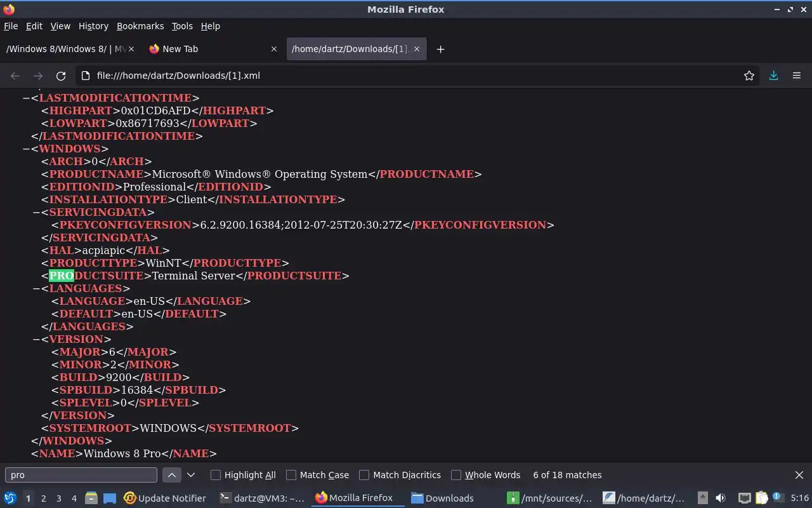Open the File menu
Viewport: 812px width, 508px height.
[x=11, y=26]
